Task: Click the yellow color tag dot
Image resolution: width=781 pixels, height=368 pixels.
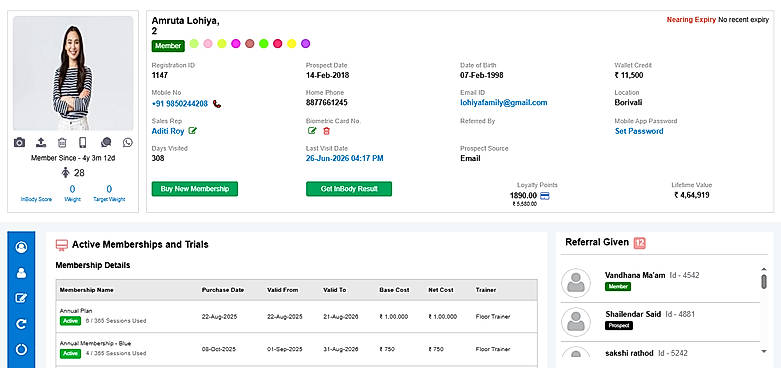Action: point(291,43)
